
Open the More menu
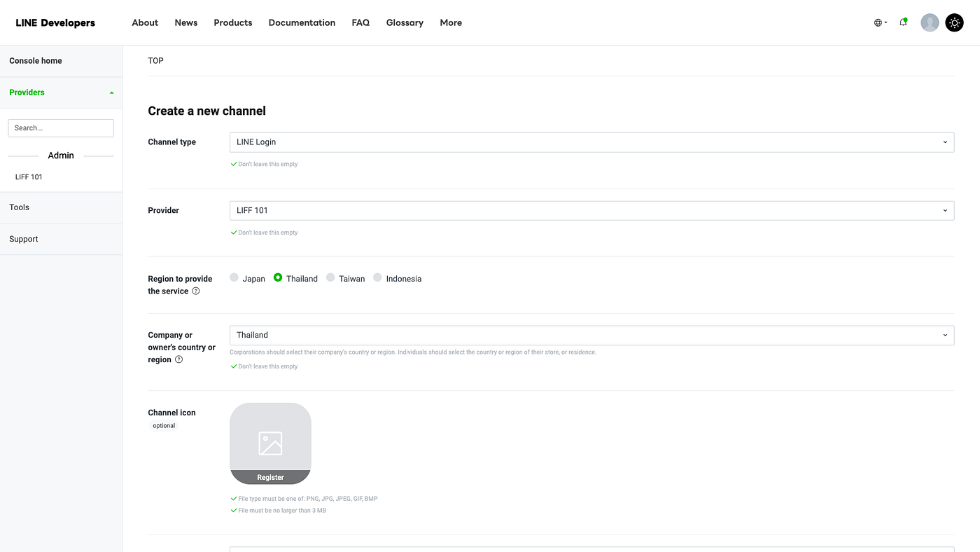coord(451,22)
